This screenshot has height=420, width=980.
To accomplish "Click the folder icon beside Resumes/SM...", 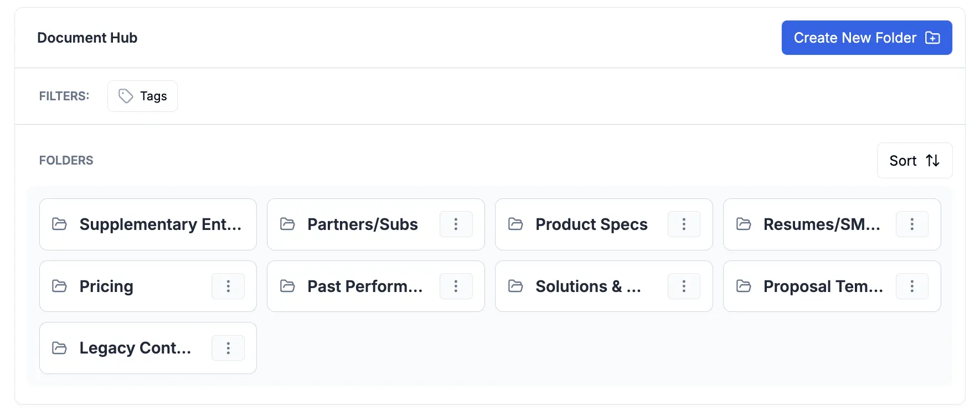I will pyautogui.click(x=744, y=224).
